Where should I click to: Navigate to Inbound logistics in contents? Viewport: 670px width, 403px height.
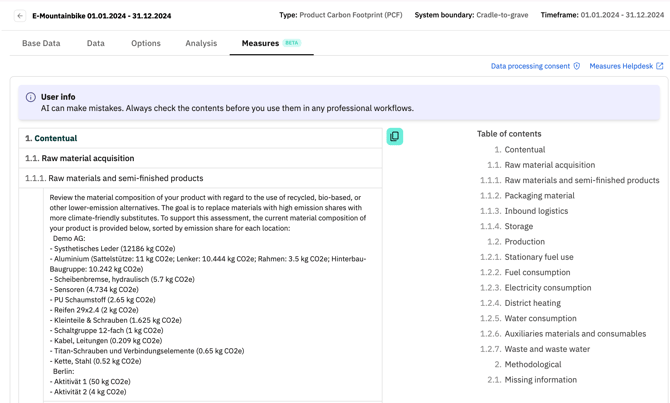(538, 211)
